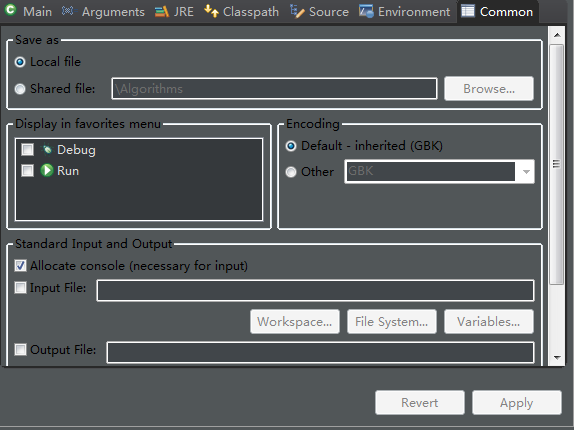Enable the Output File checkbox
Screen dimensions: 574x430
point(20,349)
